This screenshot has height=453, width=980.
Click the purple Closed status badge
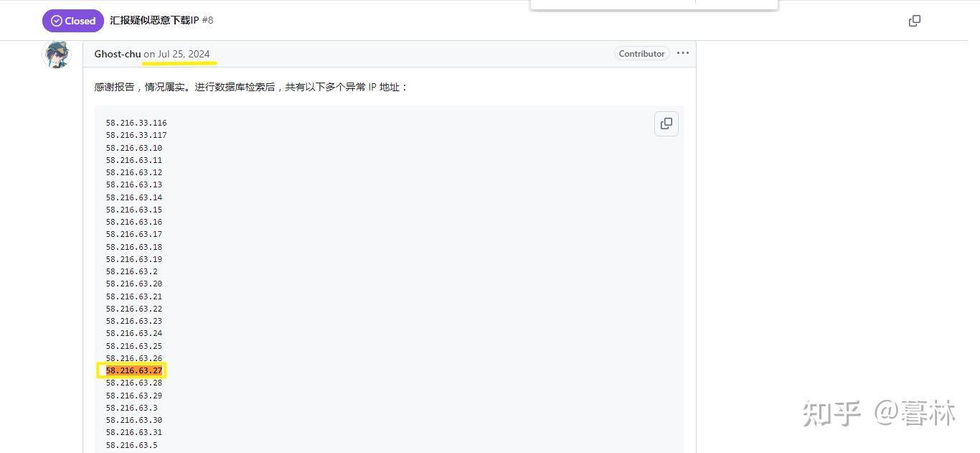point(73,21)
